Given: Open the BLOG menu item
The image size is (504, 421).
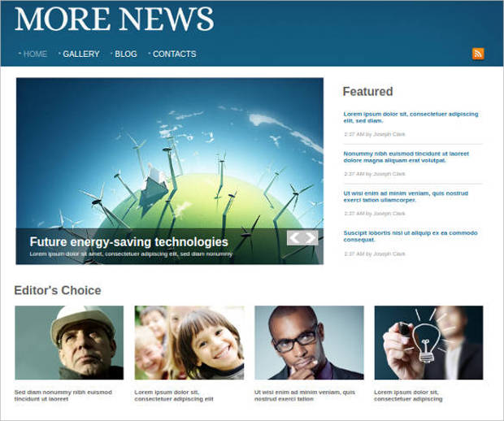Looking at the screenshot, I should (126, 54).
